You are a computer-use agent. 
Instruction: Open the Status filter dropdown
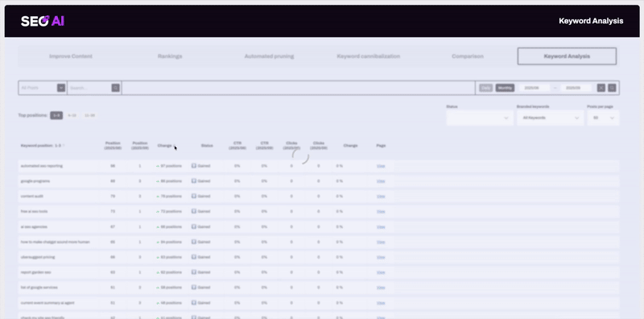click(x=479, y=118)
